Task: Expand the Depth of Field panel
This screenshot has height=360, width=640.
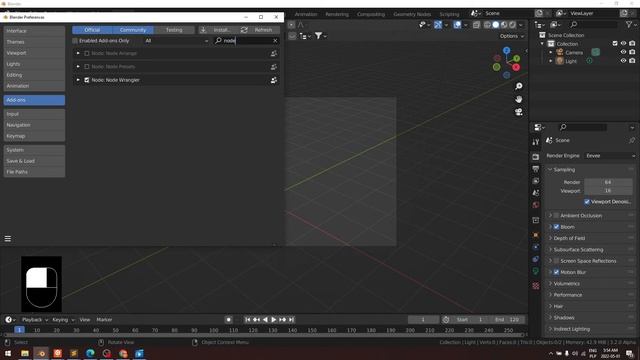Action: pyautogui.click(x=569, y=238)
